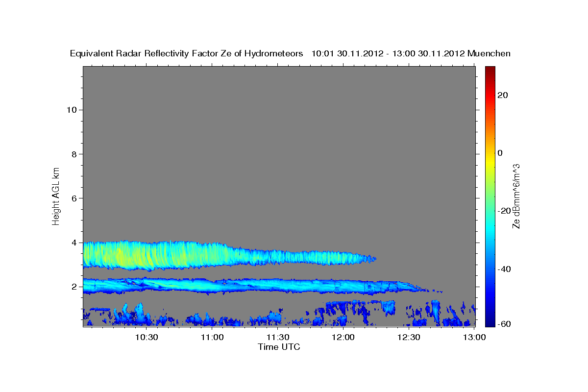Pick the dark red top of the colorbar
588x392 pixels.
tap(490, 70)
